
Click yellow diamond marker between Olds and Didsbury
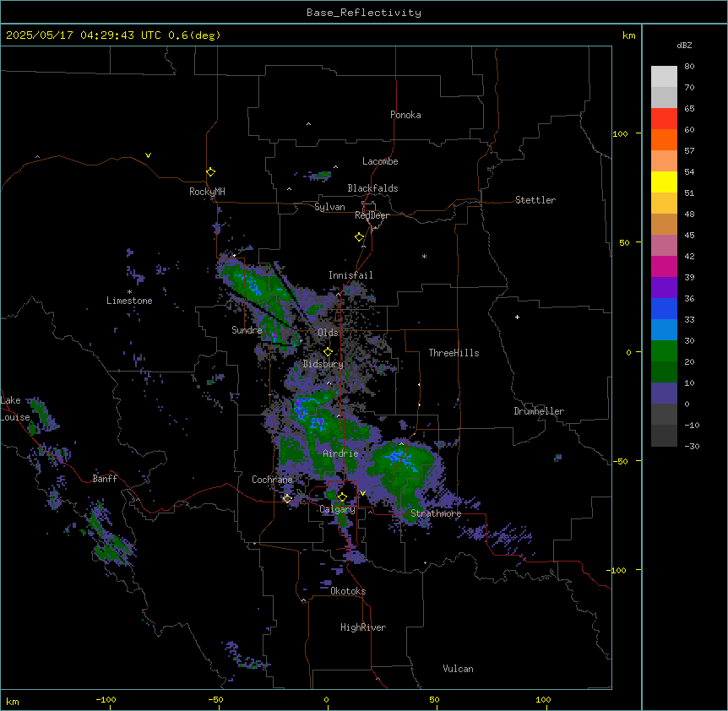328,352
